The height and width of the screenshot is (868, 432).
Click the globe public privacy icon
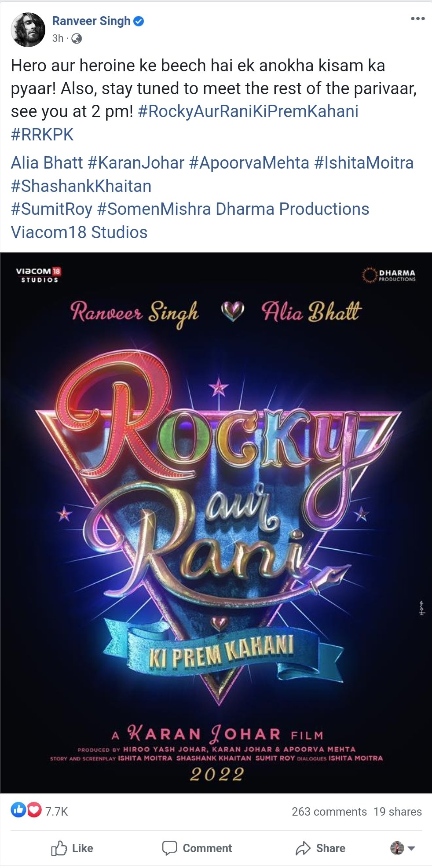click(77, 39)
